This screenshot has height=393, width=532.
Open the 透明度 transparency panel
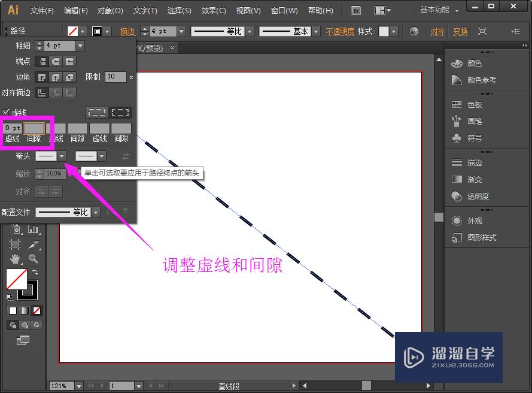pyautogui.click(x=470, y=196)
